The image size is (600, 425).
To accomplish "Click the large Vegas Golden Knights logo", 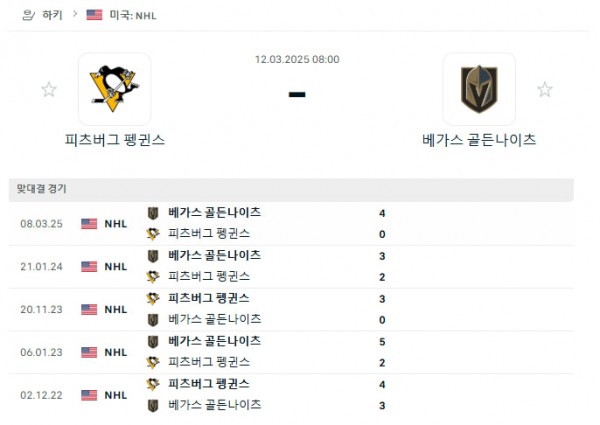I will 479,89.
